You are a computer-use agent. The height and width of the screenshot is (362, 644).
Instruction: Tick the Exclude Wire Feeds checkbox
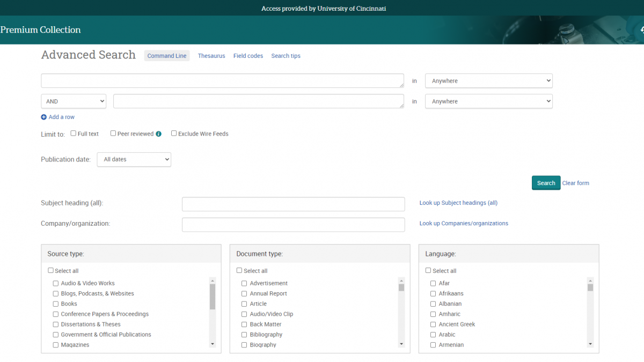[x=174, y=134]
